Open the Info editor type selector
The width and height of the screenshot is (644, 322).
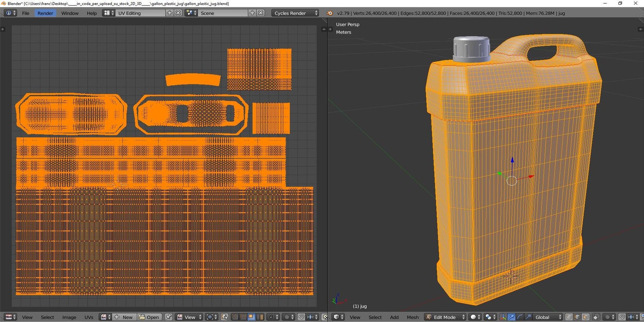[x=10, y=13]
